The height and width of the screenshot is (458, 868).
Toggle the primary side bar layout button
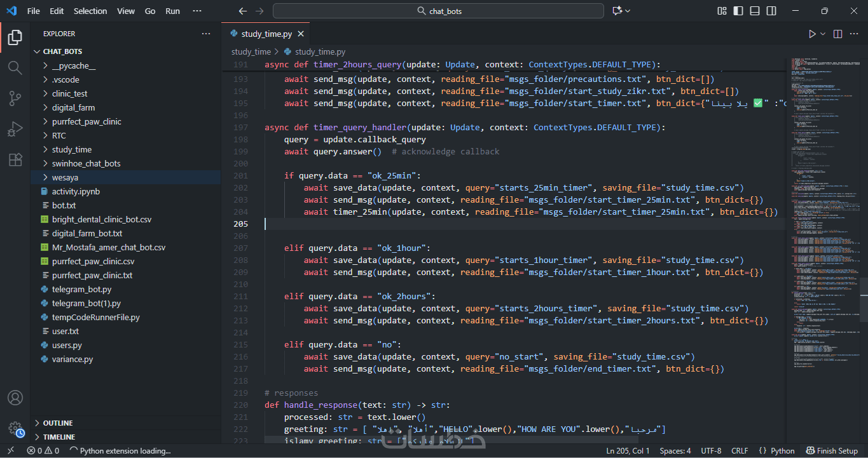click(x=738, y=11)
